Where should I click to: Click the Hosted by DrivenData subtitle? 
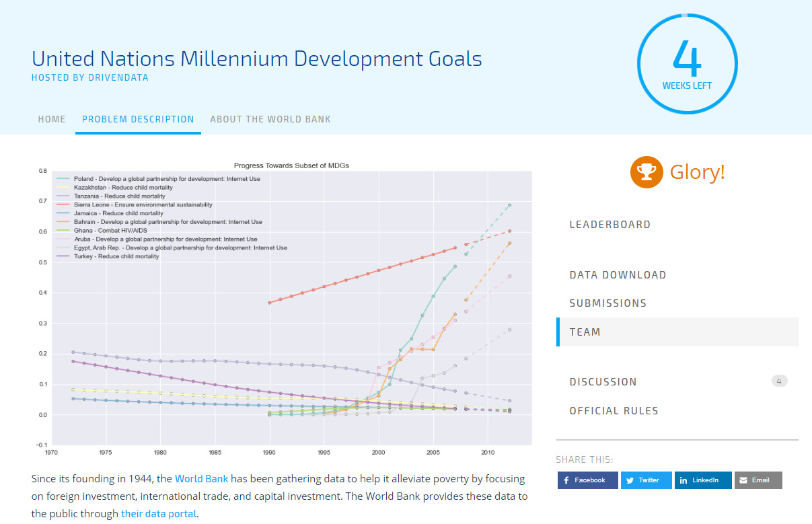(x=90, y=77)
